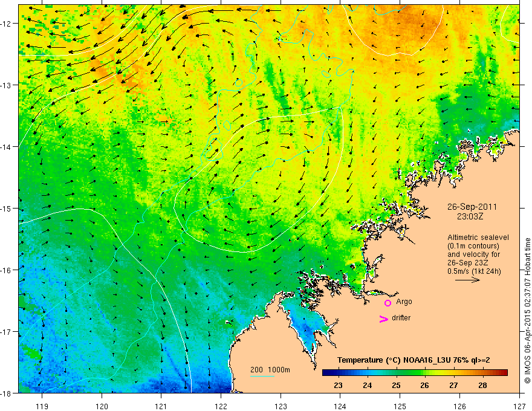Click the 0.5m/s velocity scale arrow
Screen dimensions: 532x411
[x=467, y=280]
